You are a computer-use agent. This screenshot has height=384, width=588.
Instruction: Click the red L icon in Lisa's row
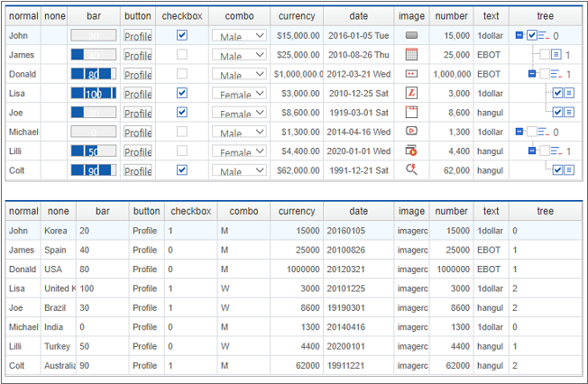click(411, 93)
